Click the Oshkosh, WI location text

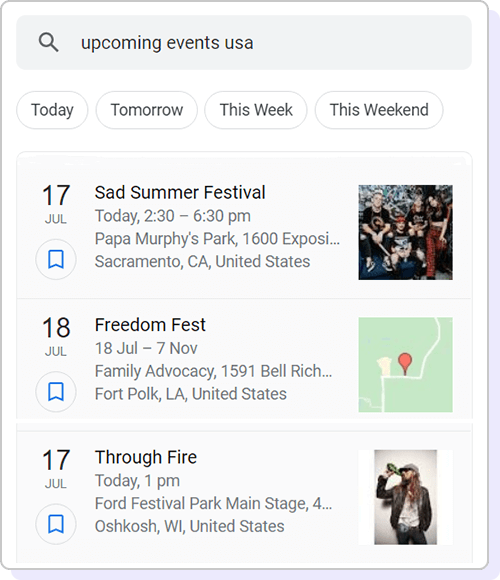[189, 526]
